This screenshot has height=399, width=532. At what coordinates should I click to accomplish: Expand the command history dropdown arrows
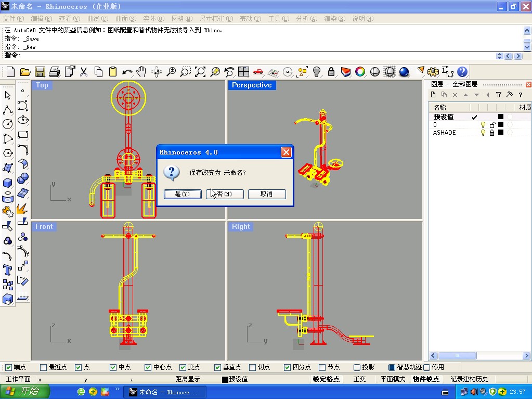[x=500, y=56]
